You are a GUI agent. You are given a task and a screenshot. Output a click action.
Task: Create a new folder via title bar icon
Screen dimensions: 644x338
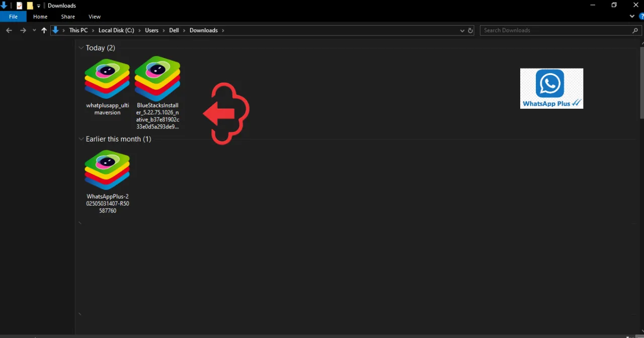[x=30, y=6]
